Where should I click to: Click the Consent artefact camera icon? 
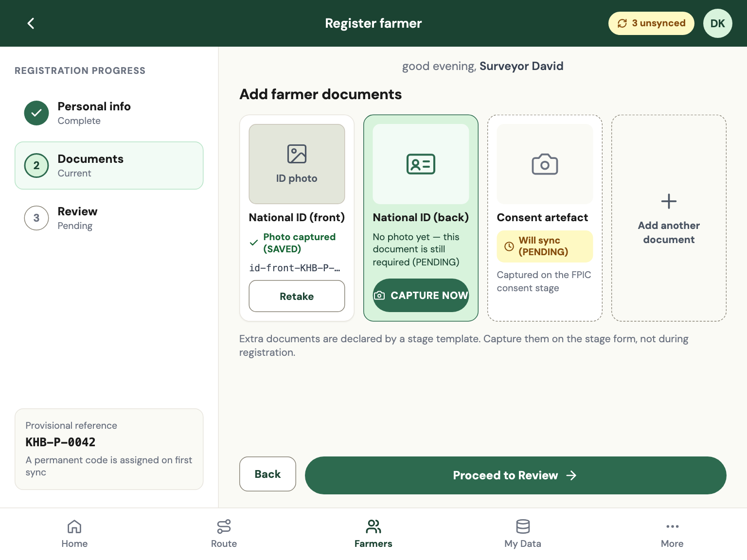click(x=545, y=164)
